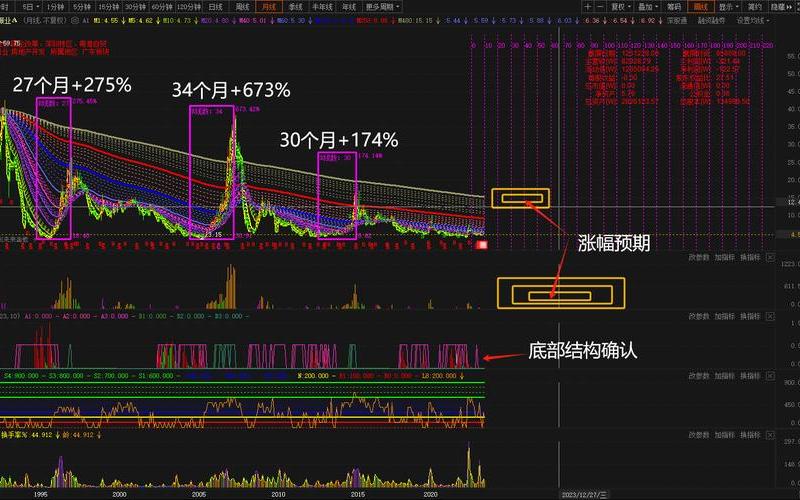This screenshot has height=500, width=800.
Task: Click 换指标 in the turnover rate panel
Action: [750, 435]
